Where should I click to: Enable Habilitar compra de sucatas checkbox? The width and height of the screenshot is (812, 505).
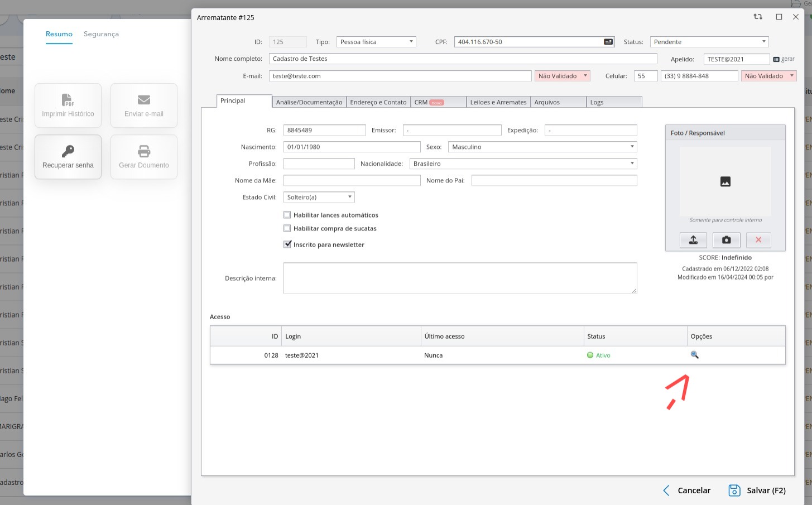287,228
